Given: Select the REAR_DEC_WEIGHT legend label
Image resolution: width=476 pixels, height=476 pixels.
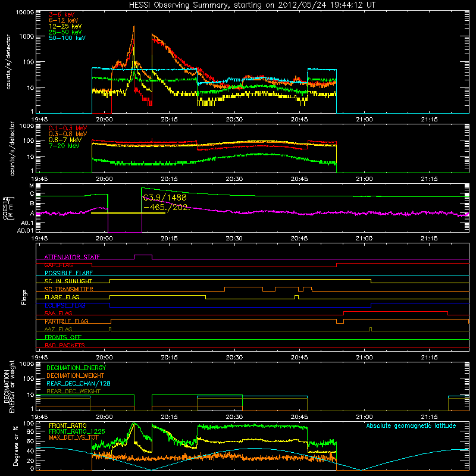Looking at the screenshot, I should 73,392.
